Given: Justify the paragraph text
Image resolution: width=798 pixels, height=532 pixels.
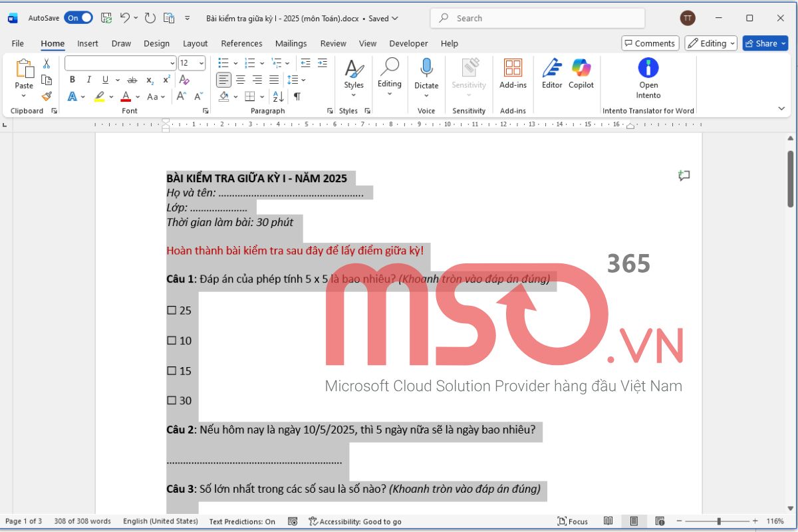Looking at the screenshot, I should pyautogui.click(x=274, y=80).
